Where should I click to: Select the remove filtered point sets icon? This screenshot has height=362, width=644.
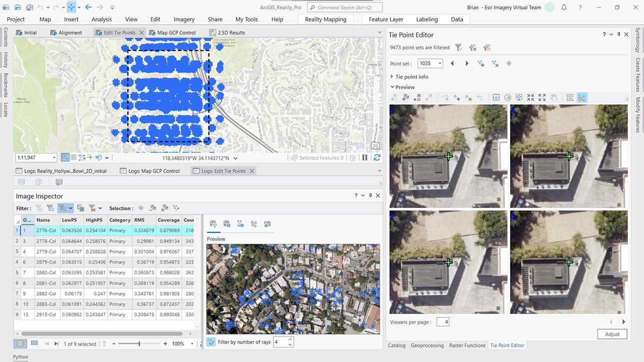pyautogui.click(x=472, y=47)
